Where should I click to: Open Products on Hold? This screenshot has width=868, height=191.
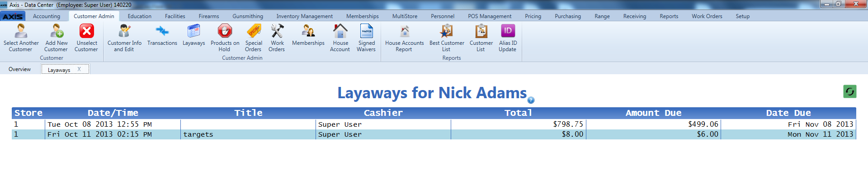point(225,38)
